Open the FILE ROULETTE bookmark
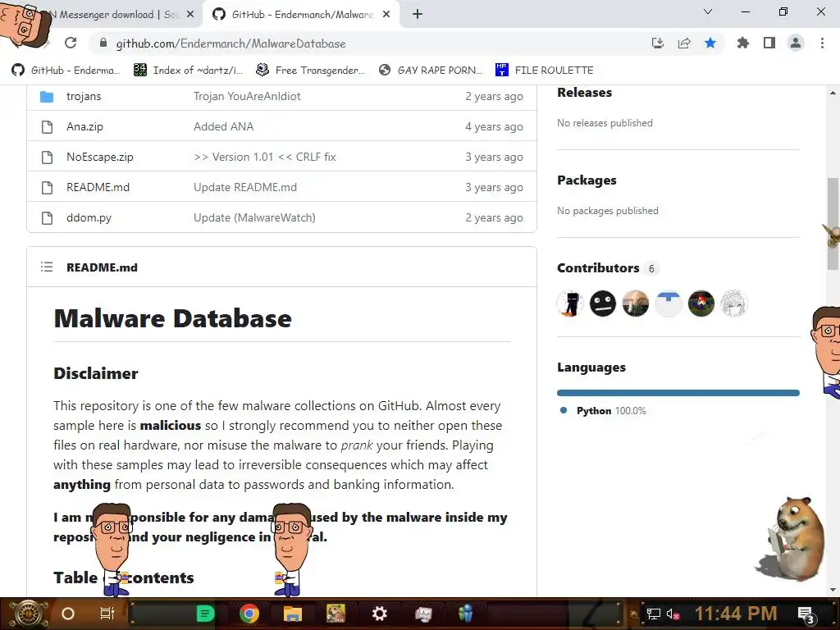 pyautogui.click(x=545, y=71)
